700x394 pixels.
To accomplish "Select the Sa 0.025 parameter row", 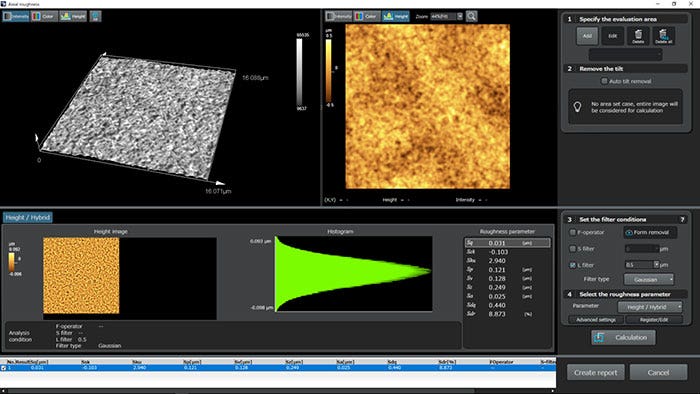I will coord(507,296).
